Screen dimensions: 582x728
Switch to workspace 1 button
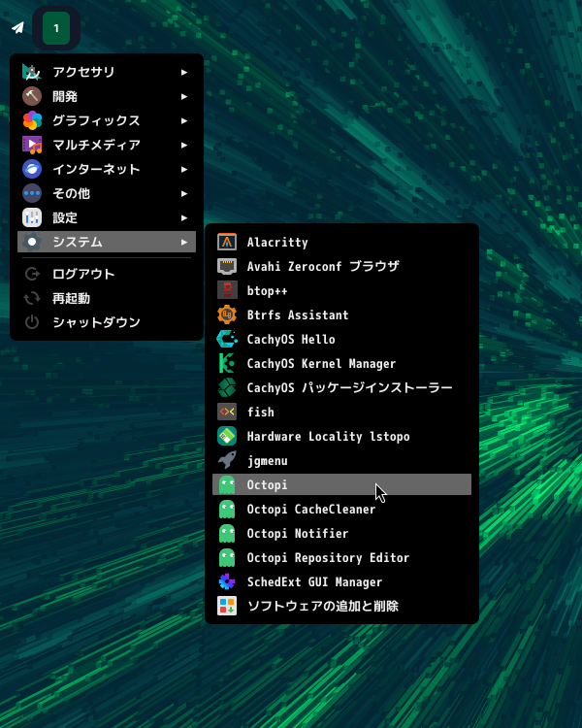click(x=56, y=28)
